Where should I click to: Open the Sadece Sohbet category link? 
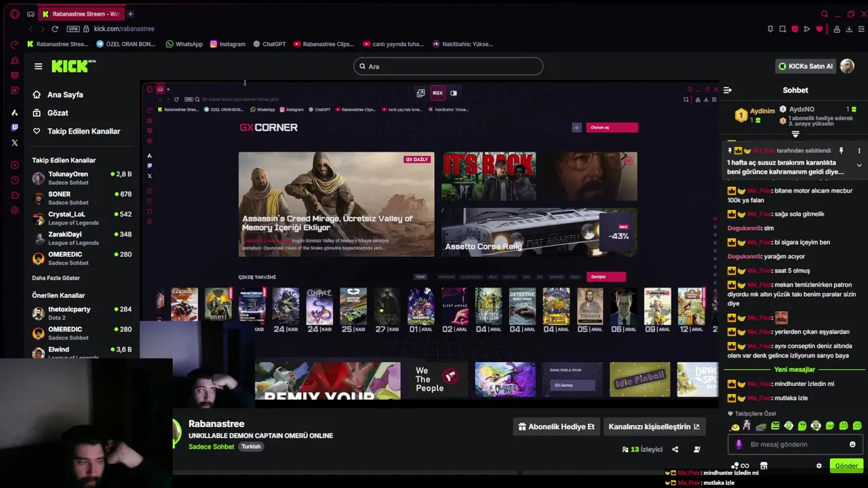(x=211, y=447)
